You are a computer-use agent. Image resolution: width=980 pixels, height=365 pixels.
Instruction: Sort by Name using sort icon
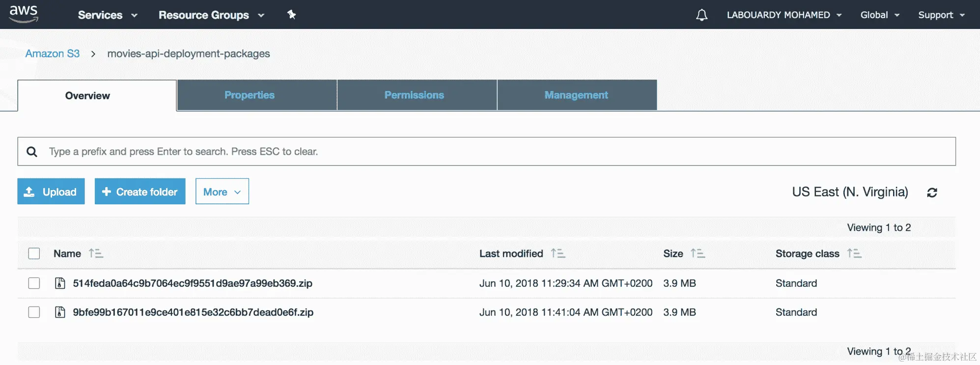[96, 253]
